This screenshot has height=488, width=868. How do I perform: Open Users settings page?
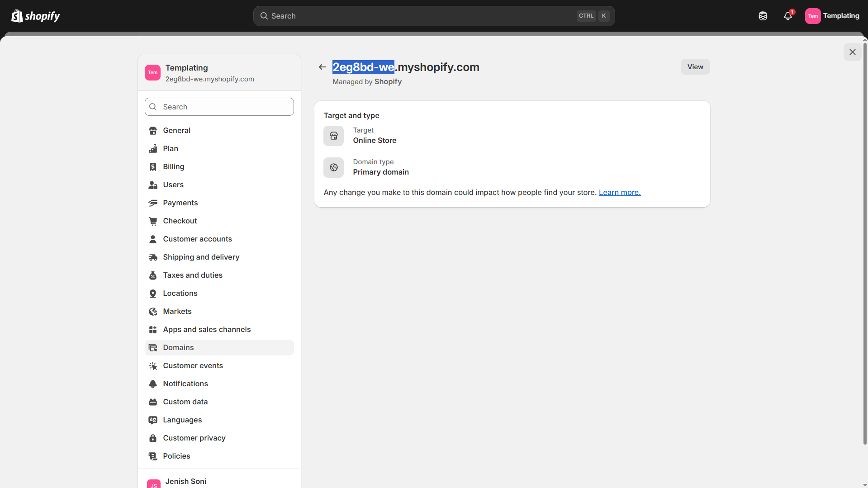tap(219, 185)
